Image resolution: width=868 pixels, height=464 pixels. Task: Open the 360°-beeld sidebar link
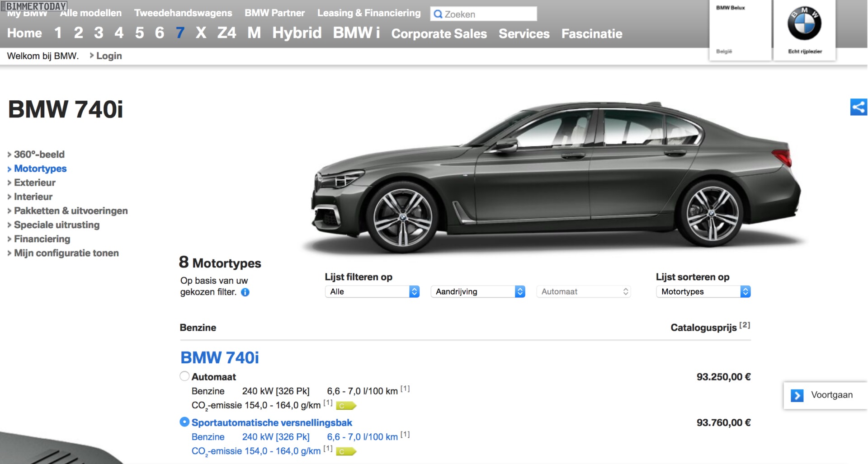click(x=39, y=155)
